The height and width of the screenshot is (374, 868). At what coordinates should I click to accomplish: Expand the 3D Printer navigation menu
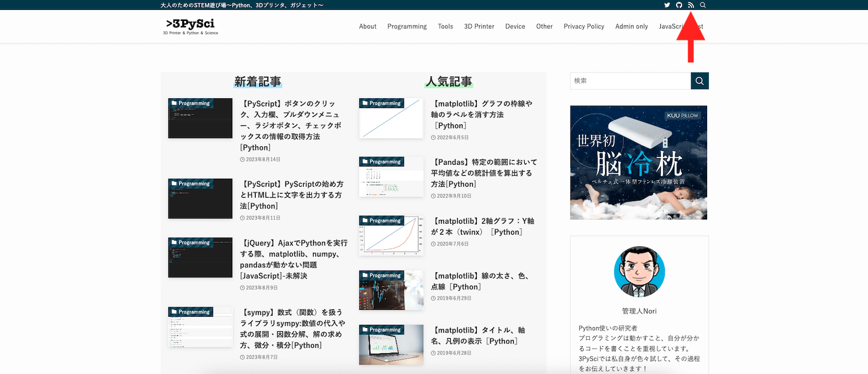(x=479, y=27)
